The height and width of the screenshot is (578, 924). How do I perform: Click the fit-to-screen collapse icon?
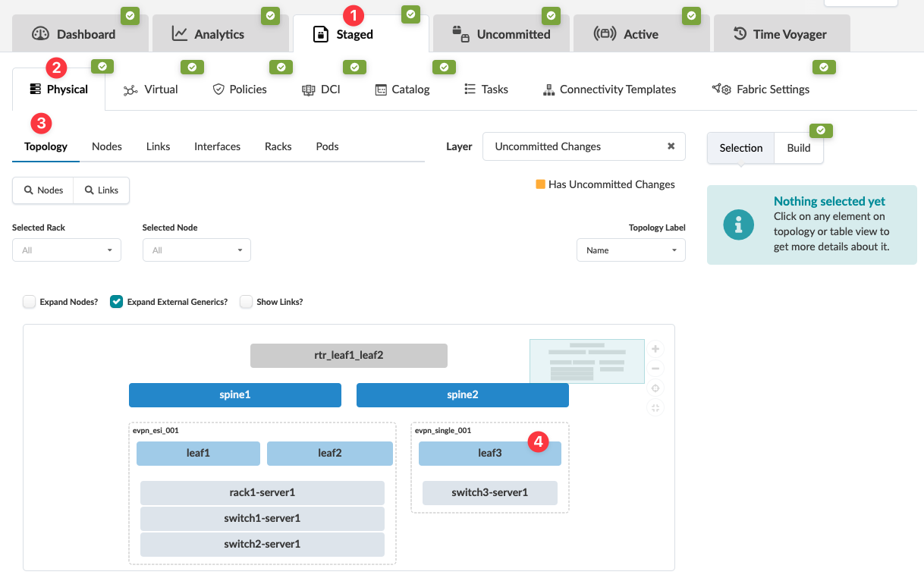coord(655,408)
